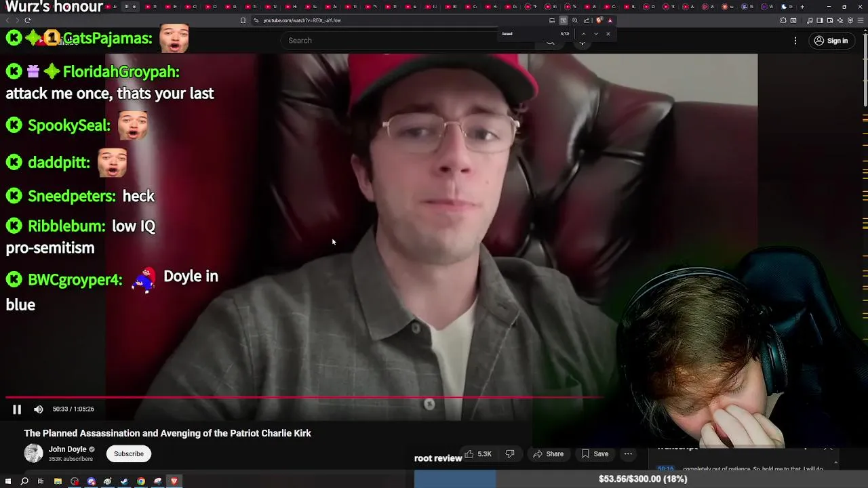Save the video to a playlist

(595, 453)
